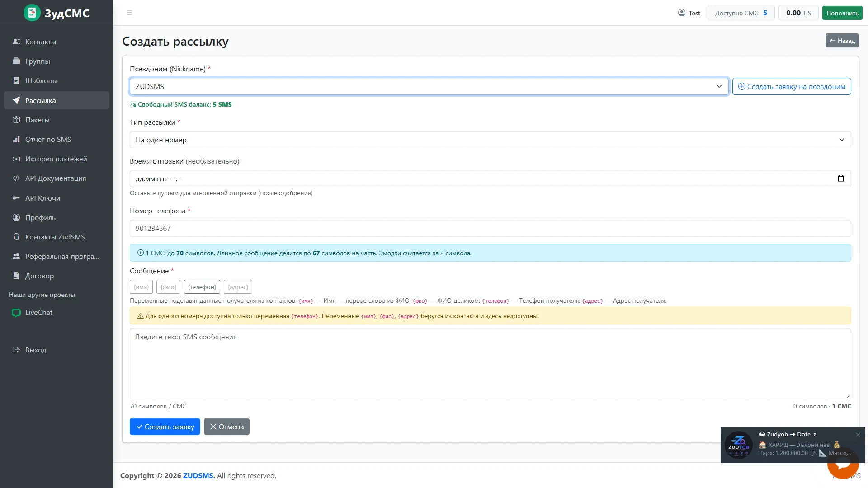Open История платежей in sidebar
Screen dimensions: 868x488
pos(57,159)
